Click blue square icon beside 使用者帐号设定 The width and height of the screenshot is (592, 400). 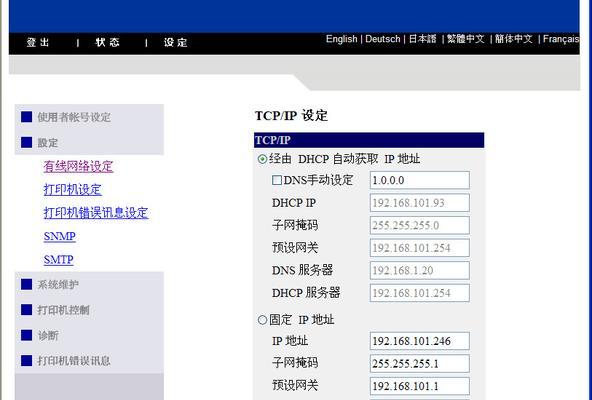tap(26, 117)
